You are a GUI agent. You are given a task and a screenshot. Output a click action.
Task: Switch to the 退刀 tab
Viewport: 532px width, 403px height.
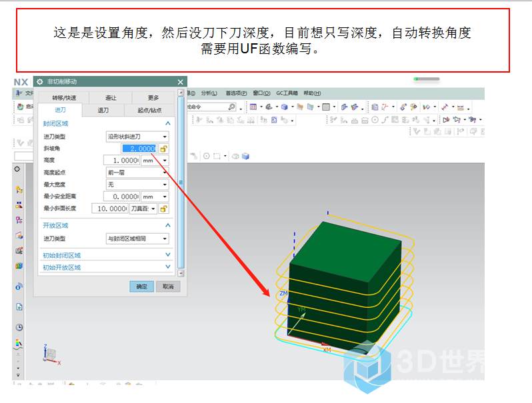(x=103, y=110)
